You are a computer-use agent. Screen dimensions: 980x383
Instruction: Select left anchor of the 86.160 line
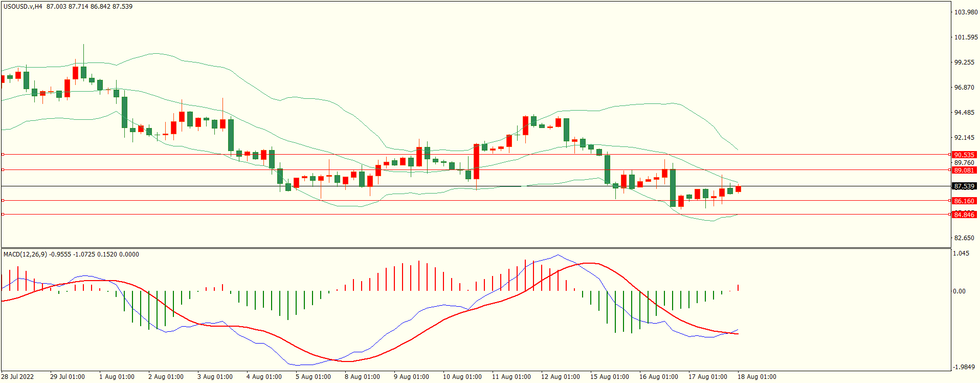3,200
